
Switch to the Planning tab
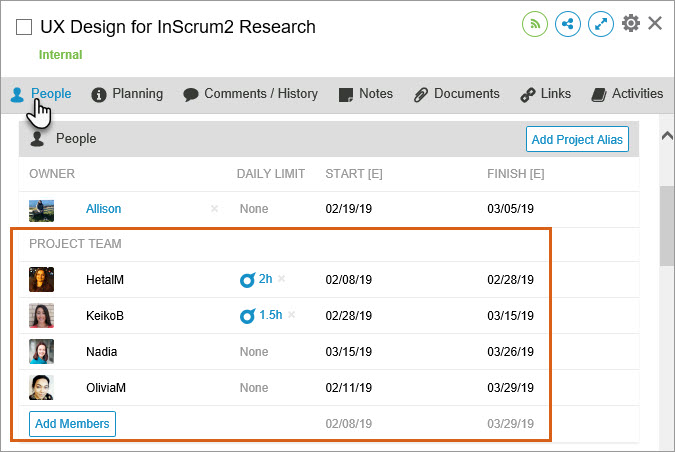click(127, 94)
